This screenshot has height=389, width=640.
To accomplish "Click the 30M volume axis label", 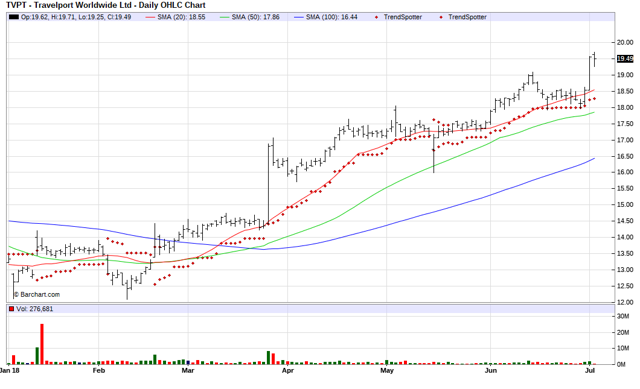I will point(623,316).
